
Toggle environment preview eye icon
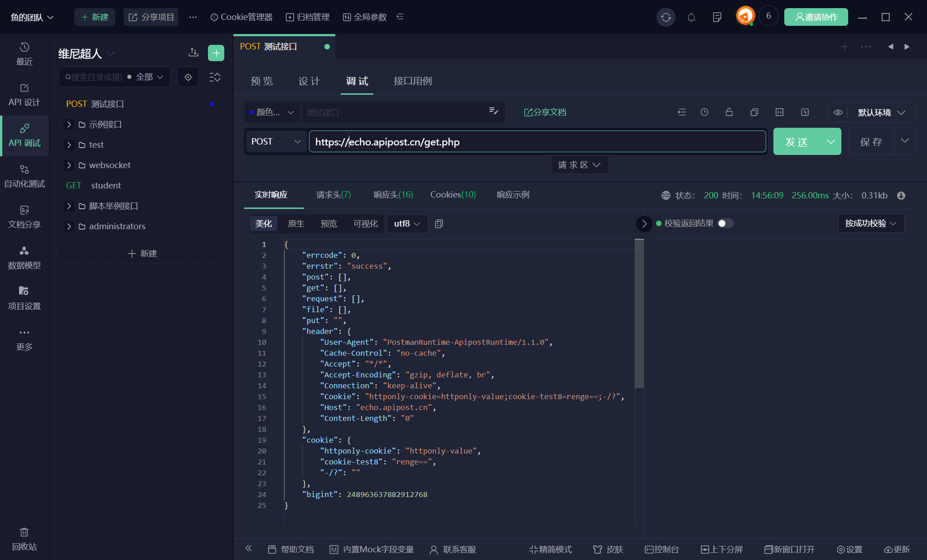click(838, 112)
